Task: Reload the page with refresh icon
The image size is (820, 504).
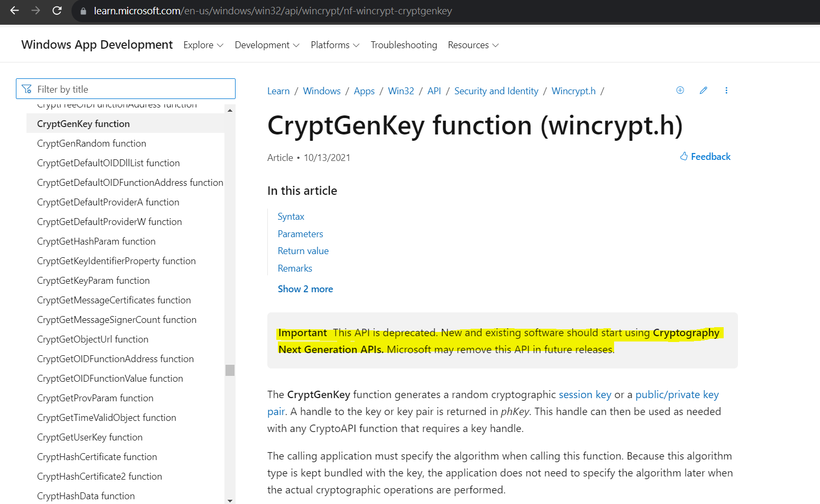Action: point(57,11)
